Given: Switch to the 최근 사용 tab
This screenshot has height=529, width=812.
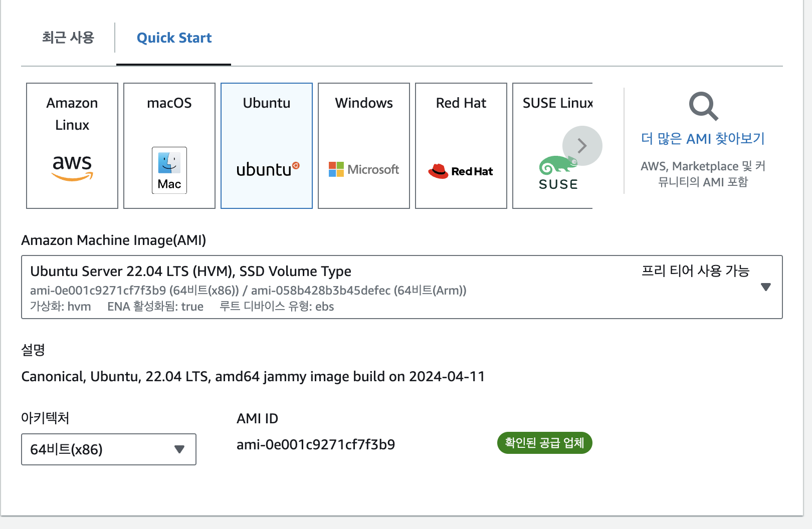Looking at the screenshot, I should (x=68, y=38).
